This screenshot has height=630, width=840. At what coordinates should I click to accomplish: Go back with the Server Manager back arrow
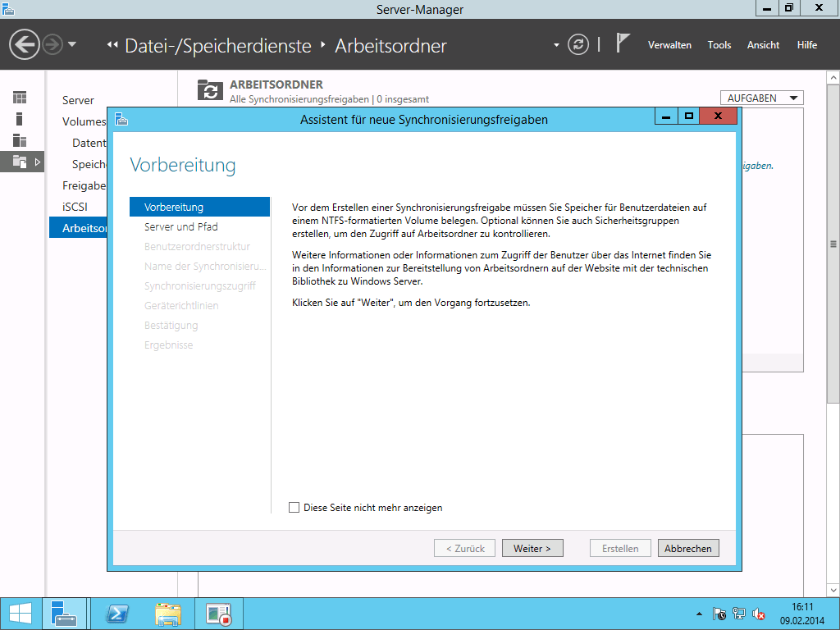pos(24,44)
